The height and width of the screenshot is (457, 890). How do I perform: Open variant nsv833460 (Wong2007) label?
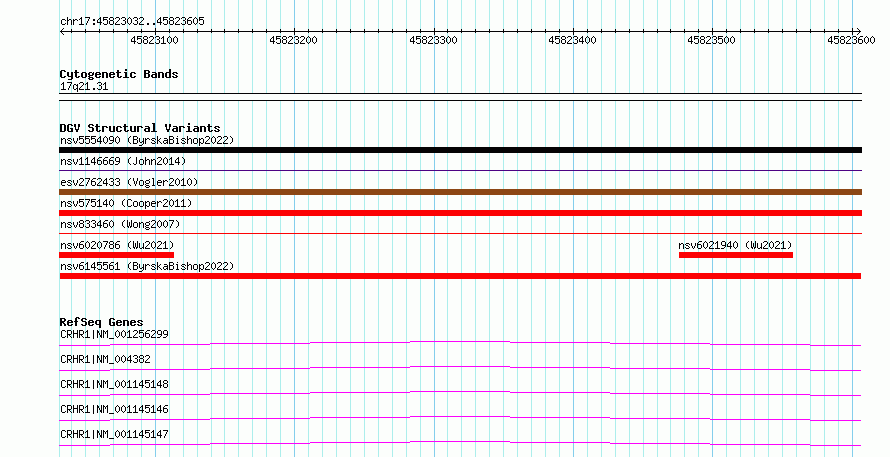coord(120,224)
